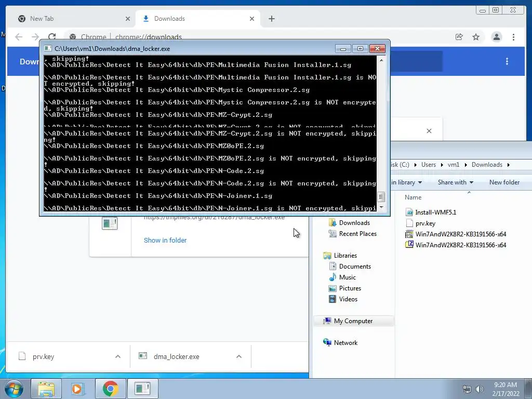This screenshot has height=399, width=532.
Task: Go back in Chrome
Action: pyautogui.click(x=19, y=37)
